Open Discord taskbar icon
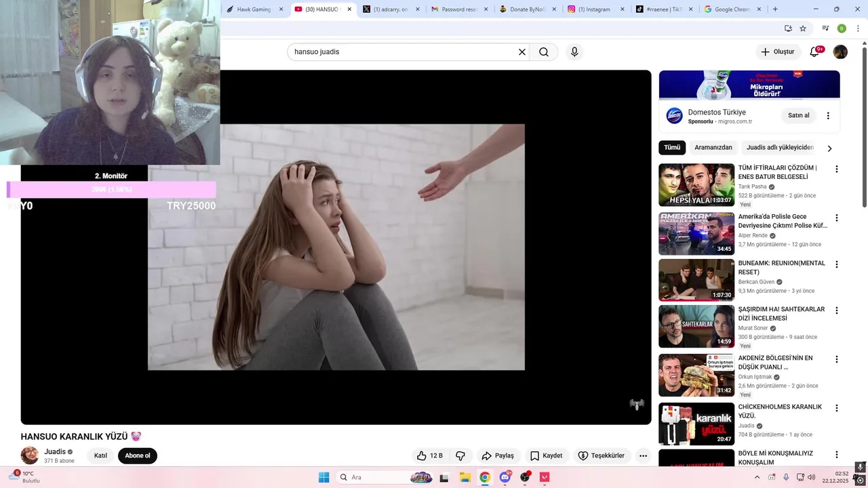Screen dimensions: 868x488 click(505, 477)
